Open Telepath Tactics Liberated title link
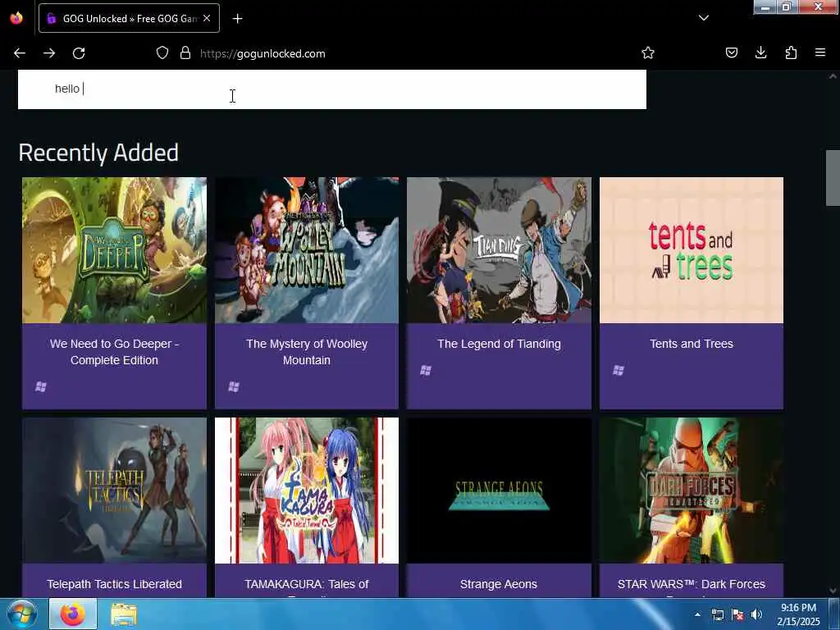The height and width of the screenshot is (630, 840). [x=114, y=584]
